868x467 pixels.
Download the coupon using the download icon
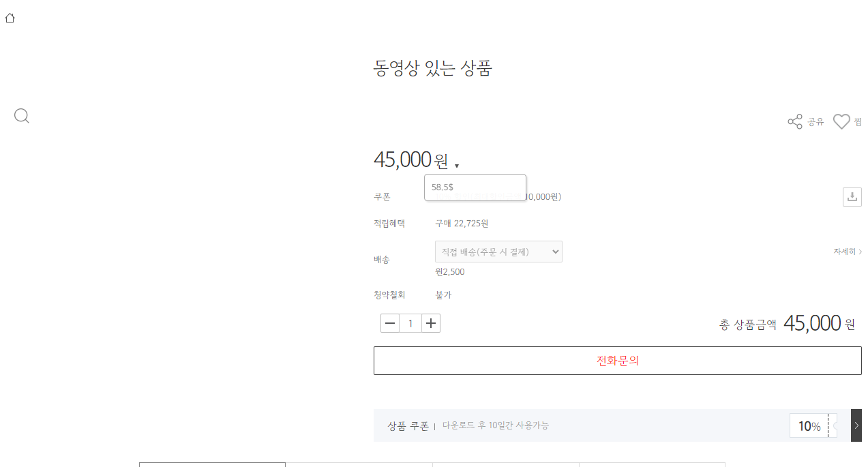point(852,197)
